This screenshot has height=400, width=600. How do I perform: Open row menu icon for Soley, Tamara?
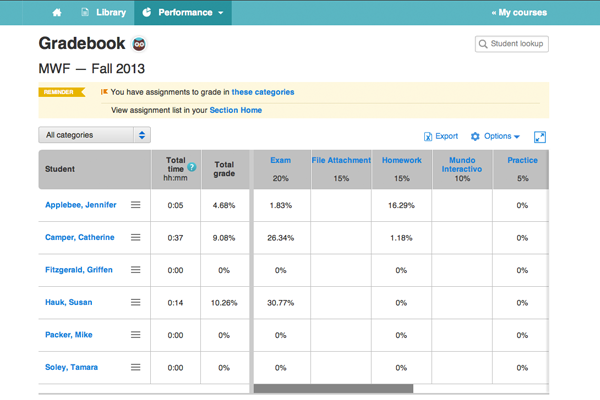136,367
